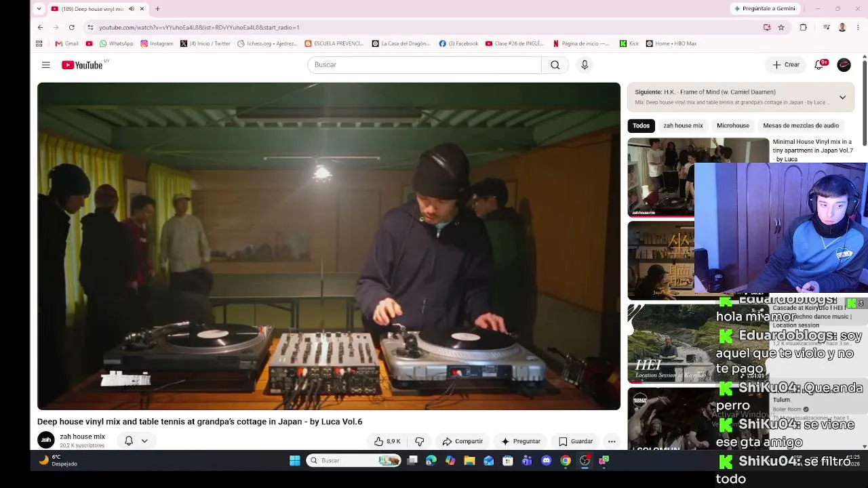Open the weather widget showing 6°C Despejado
This screenshot has width=868, height=488.
58,461
